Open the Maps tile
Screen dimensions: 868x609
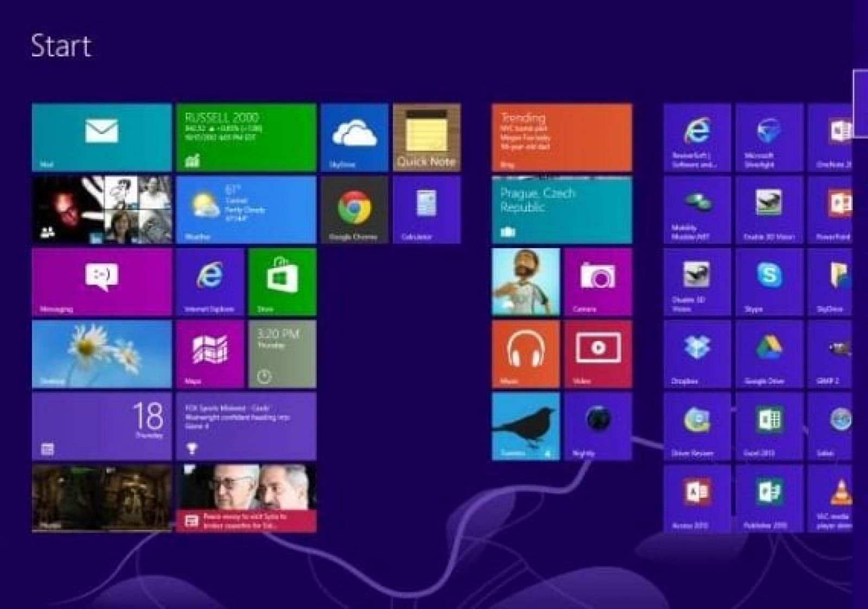(x=209, y=354)
